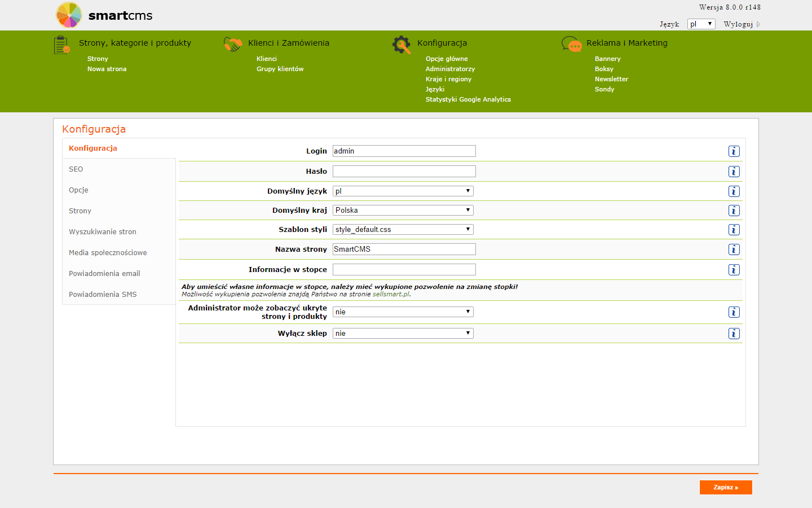812x508 pixels.
Task: Open the Kraje i regiony link
Action: tap(448, 79)
